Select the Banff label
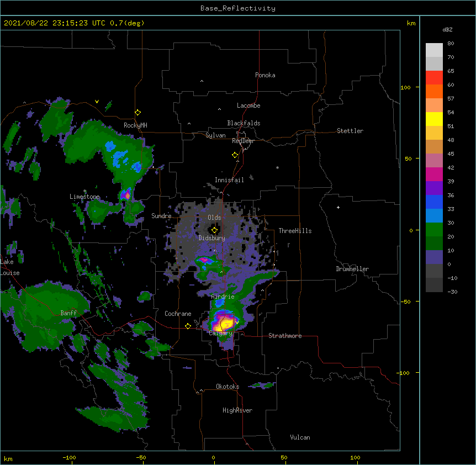476x465 pixels. coord(68,313)
